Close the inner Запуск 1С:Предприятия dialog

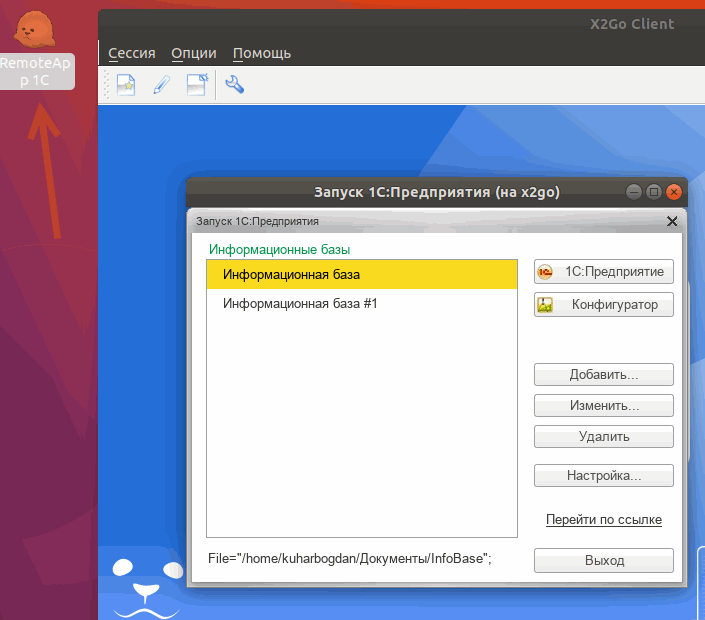tap(672, 221)
